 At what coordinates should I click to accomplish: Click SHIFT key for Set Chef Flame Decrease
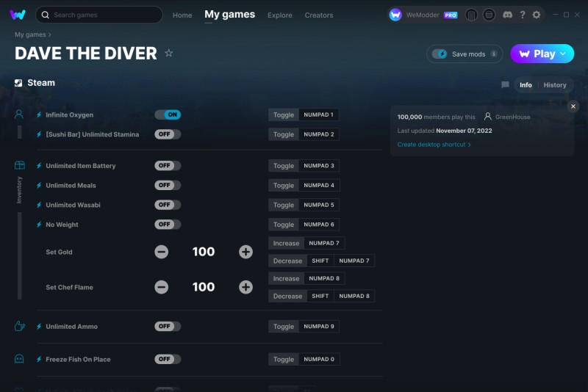[x=320, y=296]
